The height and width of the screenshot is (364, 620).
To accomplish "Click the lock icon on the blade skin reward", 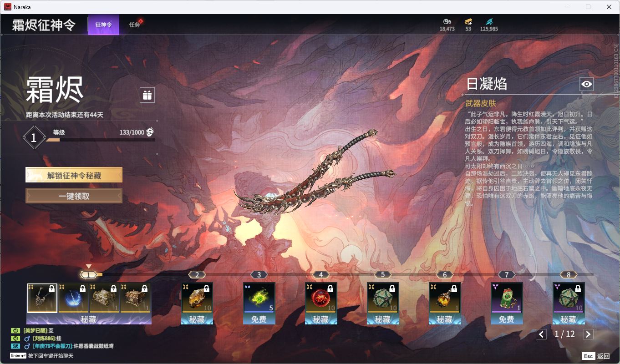I will (x=51, y=288).
